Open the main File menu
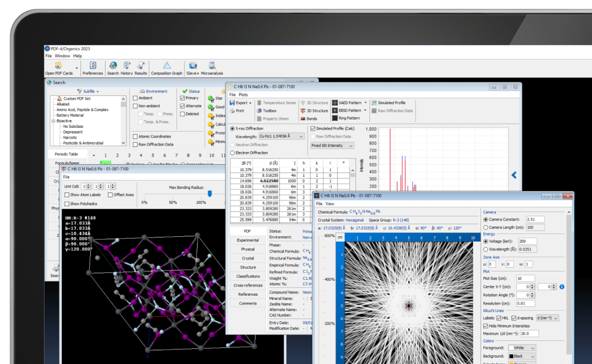Screen dimensions: 592x364 point(49,56)
